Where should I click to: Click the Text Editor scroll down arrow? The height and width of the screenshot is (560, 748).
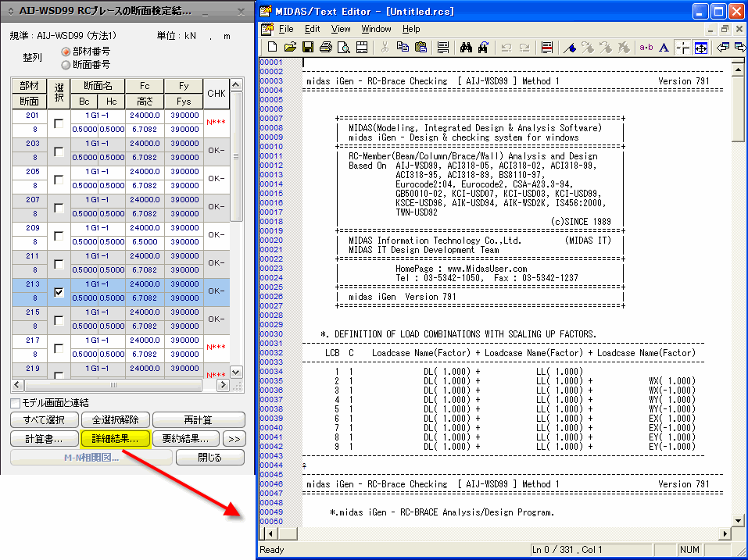click(x=738, y=521)
